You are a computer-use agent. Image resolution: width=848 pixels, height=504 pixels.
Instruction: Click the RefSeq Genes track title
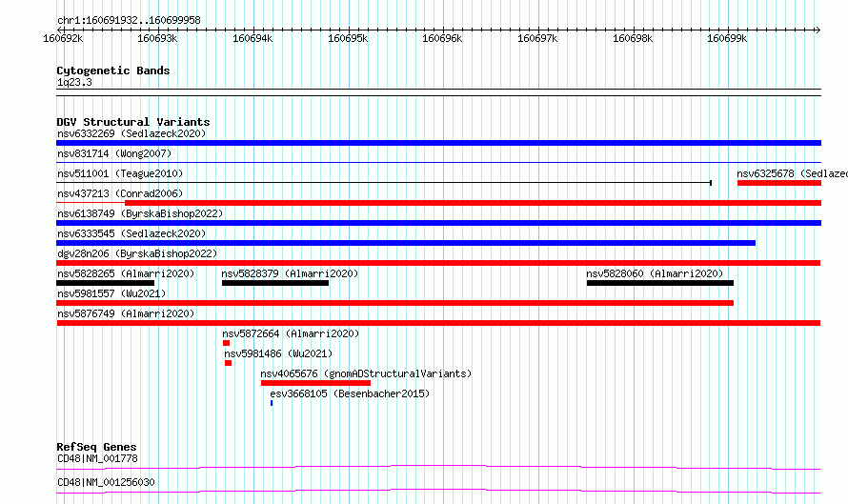(x=96, y=447)
